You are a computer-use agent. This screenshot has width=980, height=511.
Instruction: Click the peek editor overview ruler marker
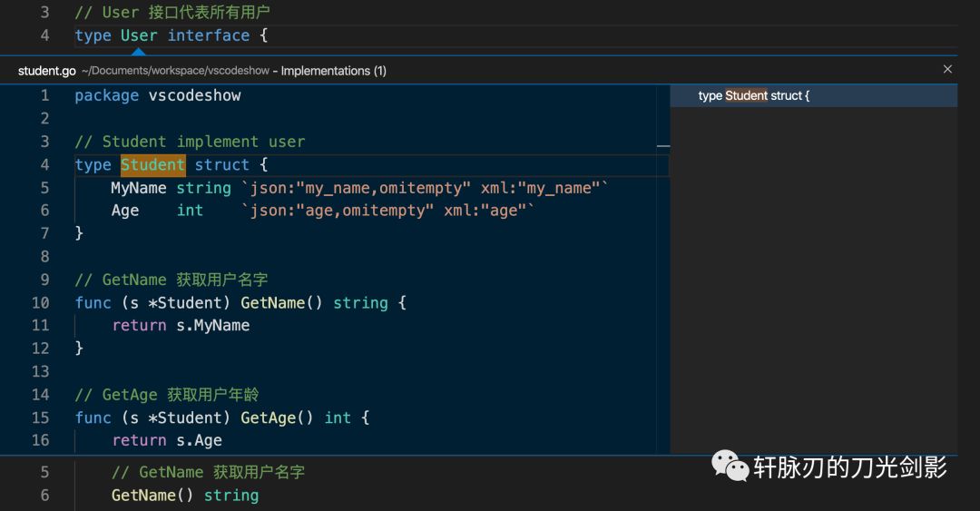click(x=663, y=146)
